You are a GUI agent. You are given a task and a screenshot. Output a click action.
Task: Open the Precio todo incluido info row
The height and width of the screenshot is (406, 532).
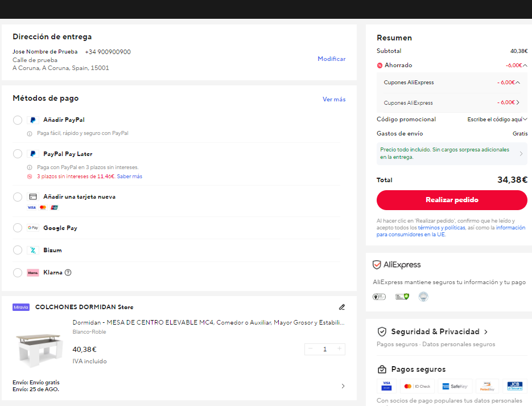[452, 153]
